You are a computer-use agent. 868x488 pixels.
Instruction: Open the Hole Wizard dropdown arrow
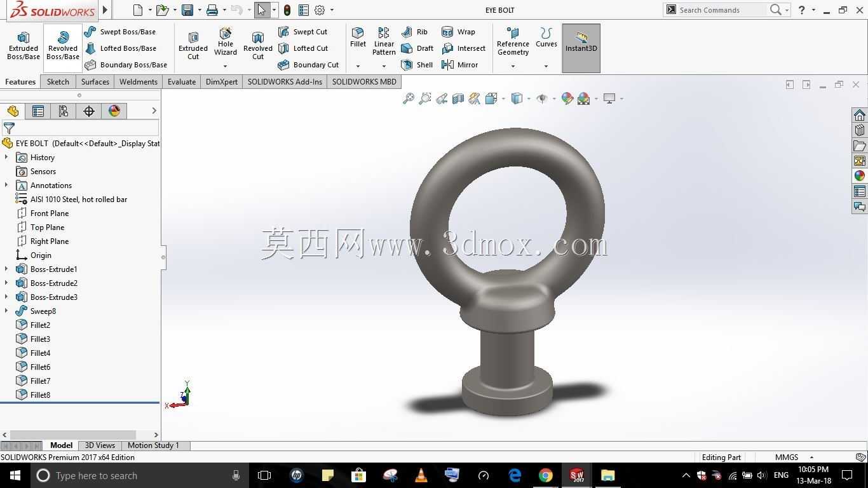coord(225,66)
